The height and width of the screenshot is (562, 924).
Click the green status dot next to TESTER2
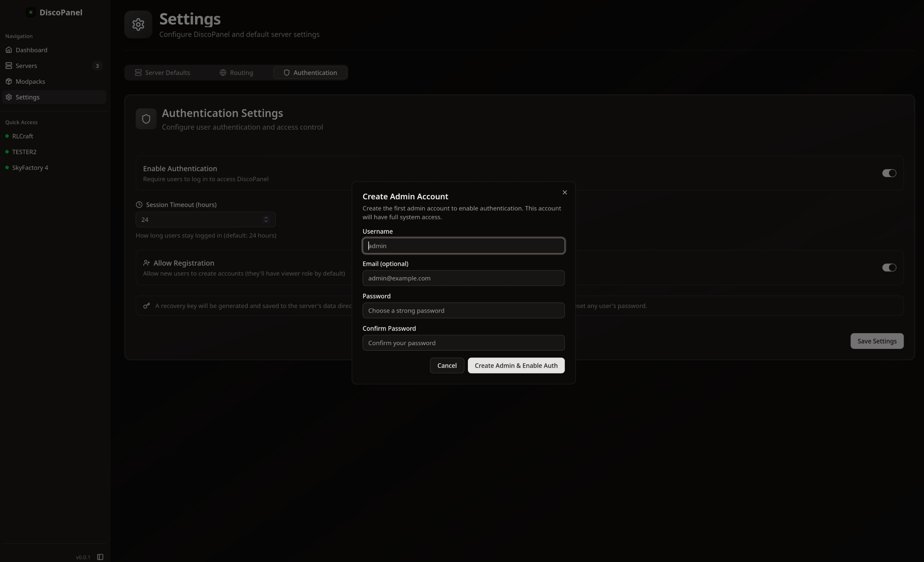pyautogui.click(x=7, y=152)
